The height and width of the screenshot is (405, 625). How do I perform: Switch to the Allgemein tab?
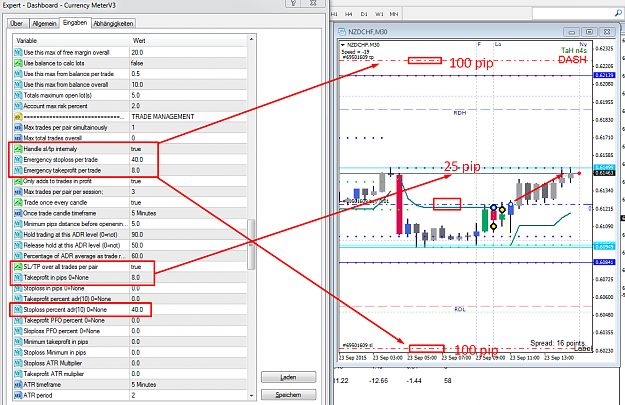click(44, 24)
